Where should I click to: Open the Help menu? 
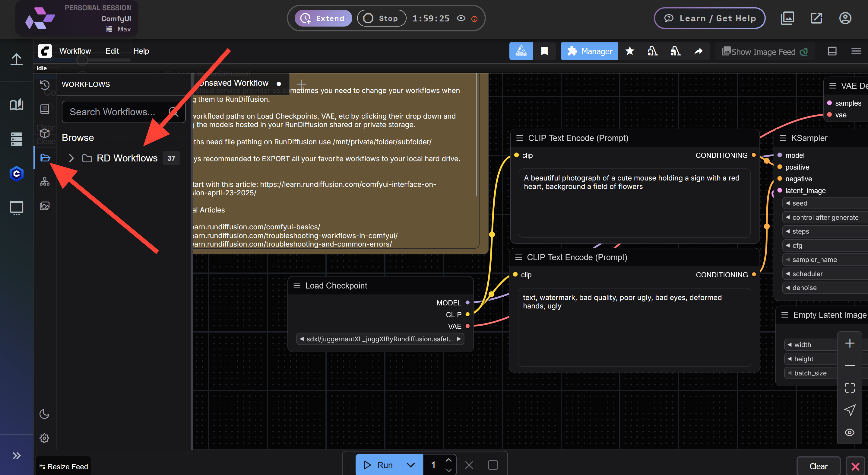[x=141, y=51]
